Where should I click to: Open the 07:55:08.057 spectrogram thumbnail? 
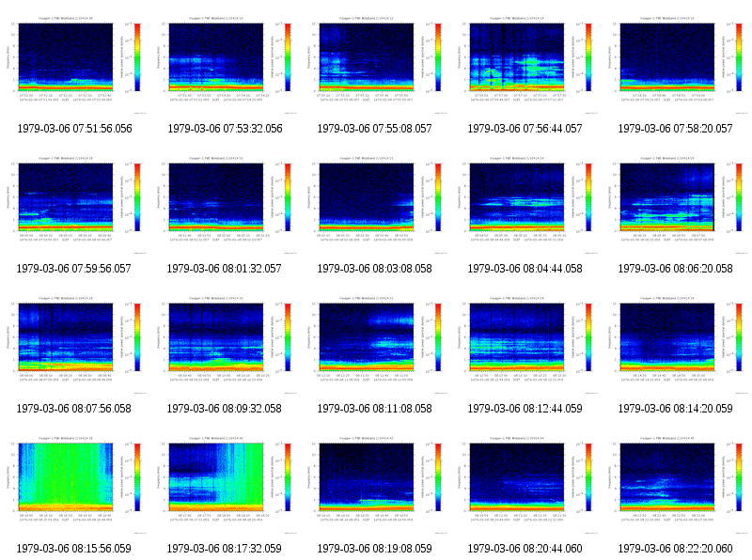375,65
